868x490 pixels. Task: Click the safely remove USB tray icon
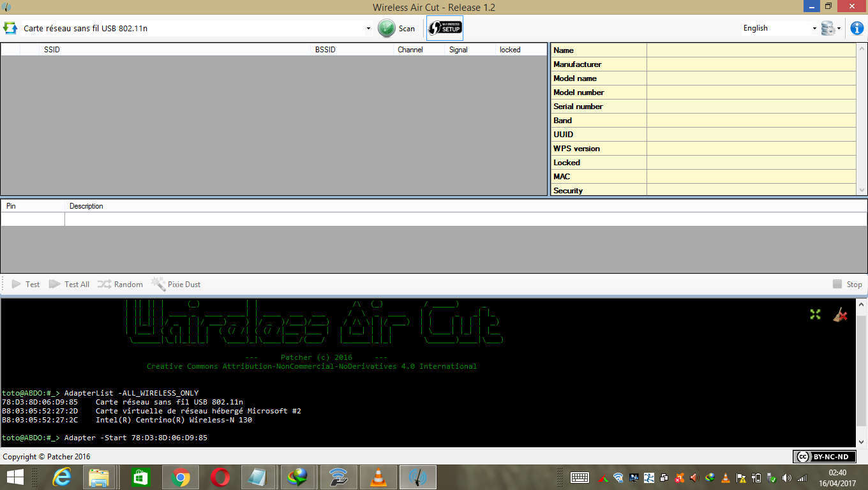(771, 477)
